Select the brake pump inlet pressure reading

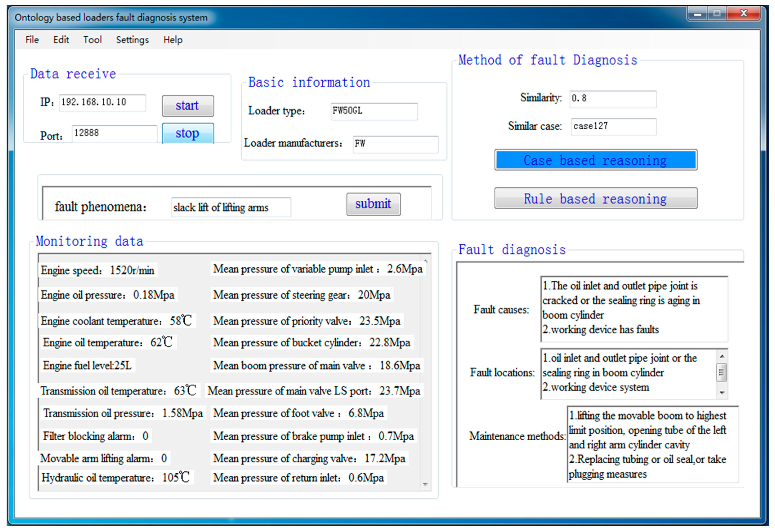314,436
